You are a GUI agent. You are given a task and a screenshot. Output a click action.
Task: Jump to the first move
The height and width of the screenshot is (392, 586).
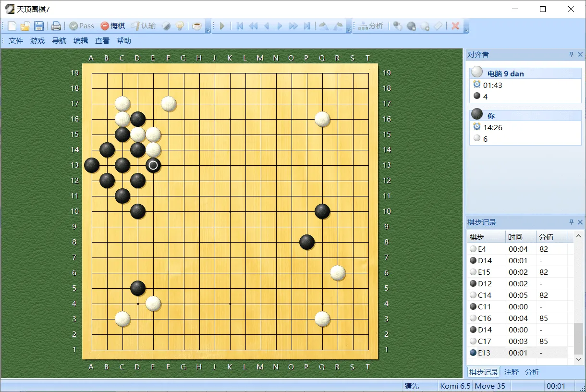point(240,26)
